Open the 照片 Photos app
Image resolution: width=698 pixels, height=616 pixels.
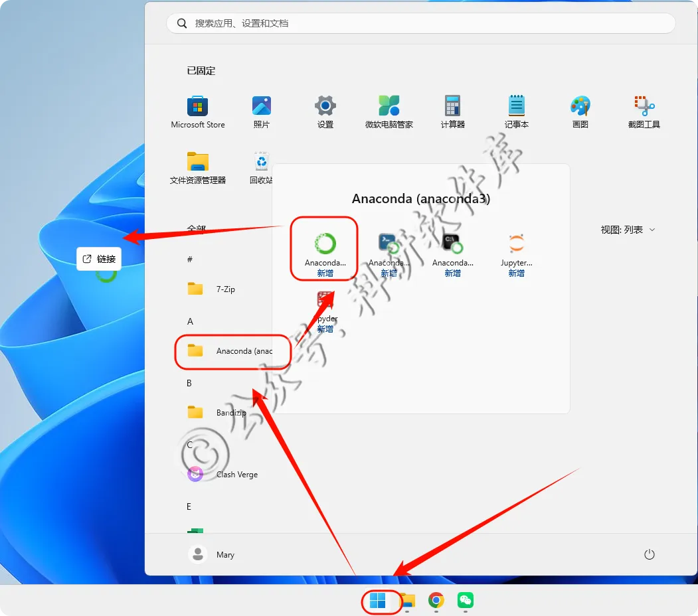pos(261,112)
